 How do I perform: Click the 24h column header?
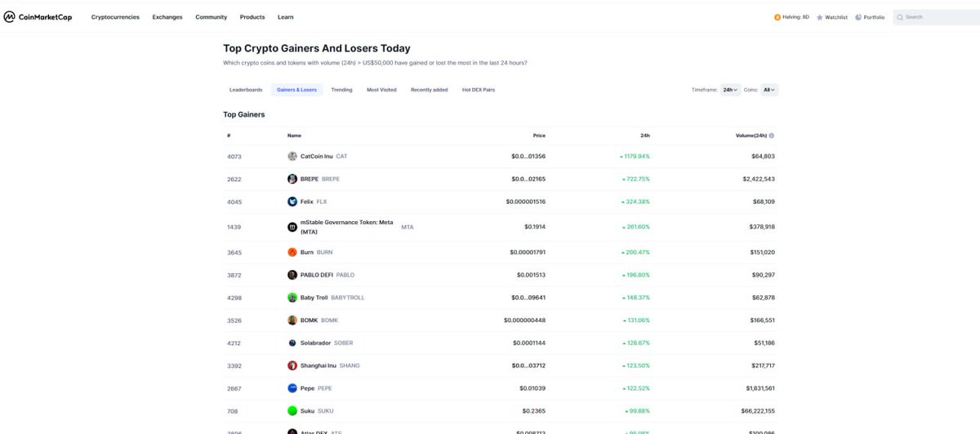pyautogui.click(x=645, y=135)
